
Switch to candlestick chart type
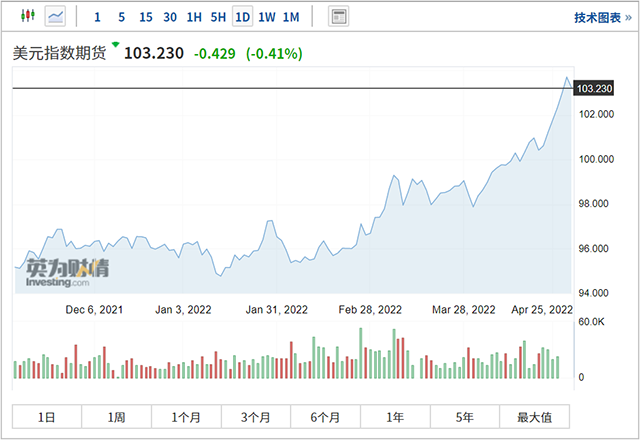tap(27, 17)
